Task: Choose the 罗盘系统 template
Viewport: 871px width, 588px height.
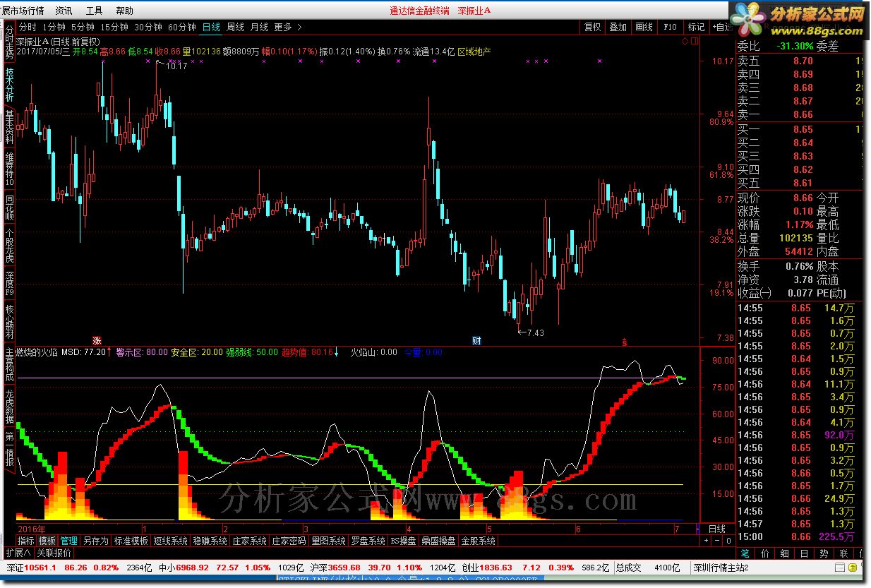Action: pyautogui.click(x=368, y=541)
